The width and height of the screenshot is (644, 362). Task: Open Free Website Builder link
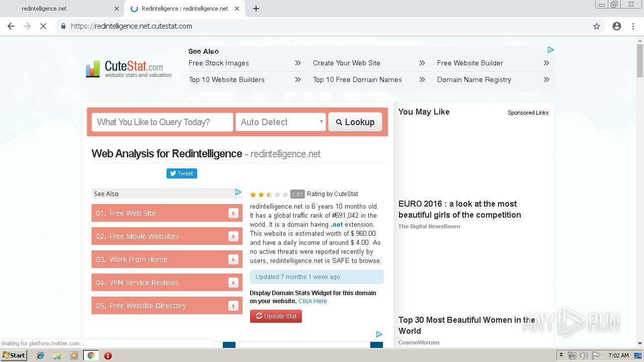(470, 63)
